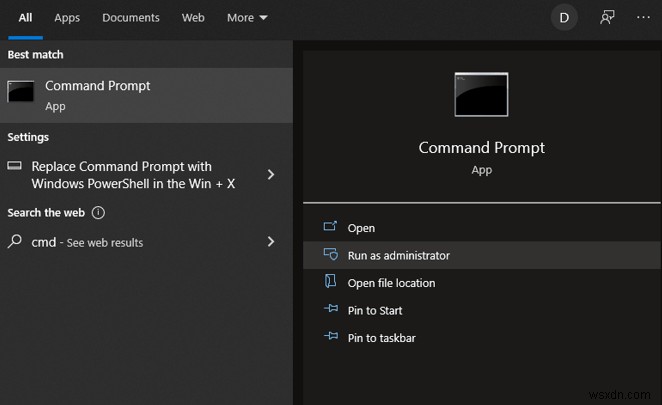Click the Pin to Start pin icon
Viewport: 662px width, 405px height.
(331, 310)
